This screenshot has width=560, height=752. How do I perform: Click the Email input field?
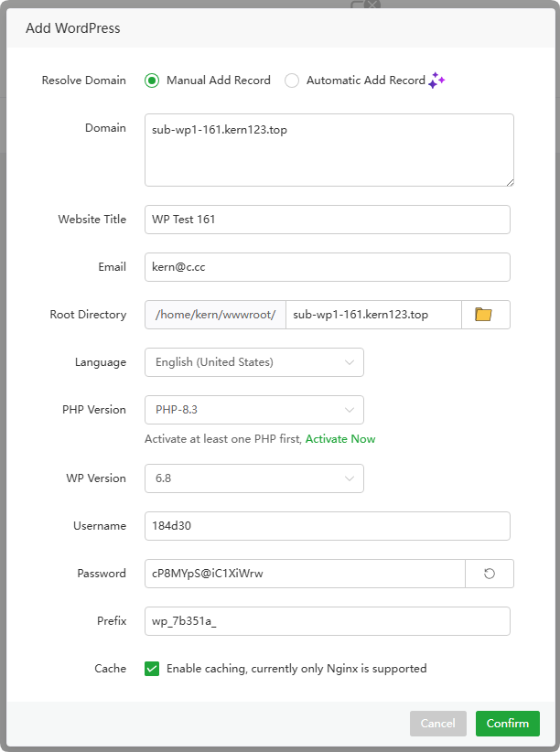(327, 267)
